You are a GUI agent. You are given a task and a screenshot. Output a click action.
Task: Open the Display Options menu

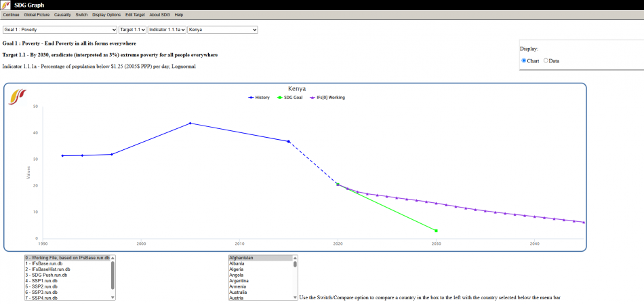click(x=106, y=14)
